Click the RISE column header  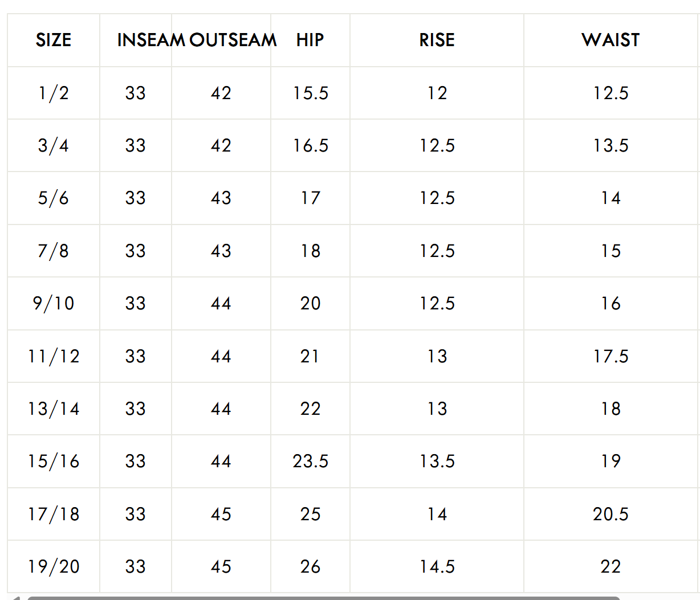[437, 40]
